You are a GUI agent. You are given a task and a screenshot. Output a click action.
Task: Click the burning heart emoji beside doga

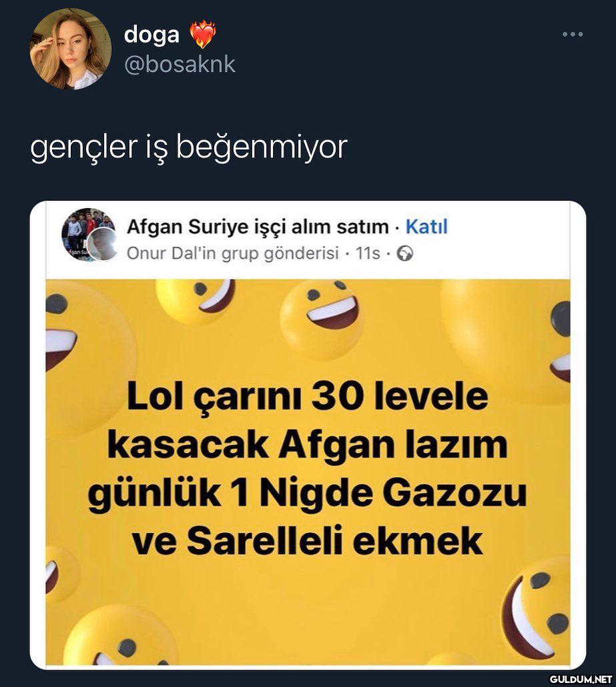[203, 34]
